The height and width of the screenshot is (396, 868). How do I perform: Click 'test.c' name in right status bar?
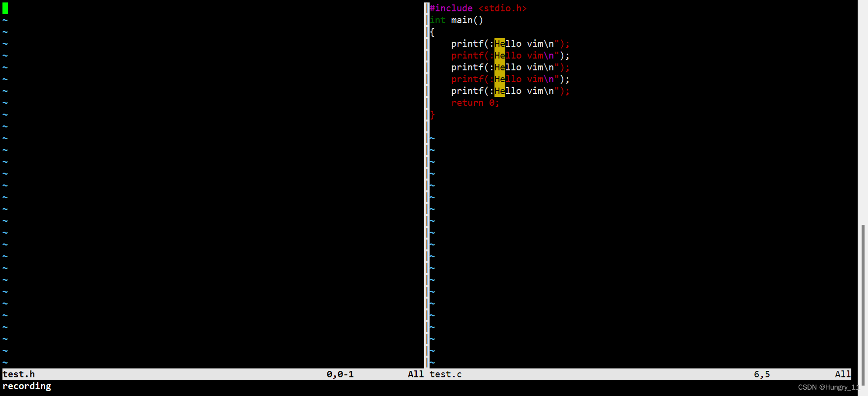[x=446, y=374]
